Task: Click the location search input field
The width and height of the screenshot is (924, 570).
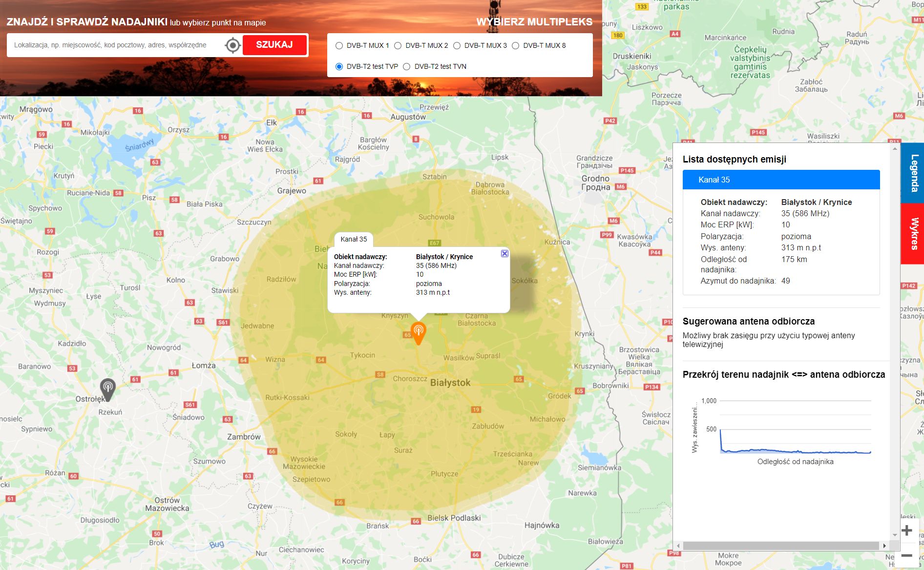Action: 112,45
